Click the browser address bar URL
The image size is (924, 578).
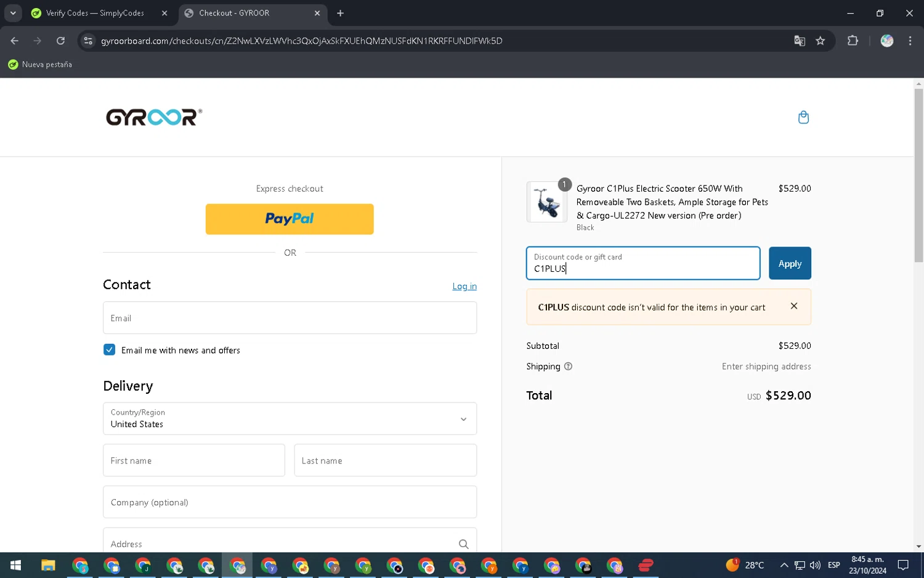[301, 41]
